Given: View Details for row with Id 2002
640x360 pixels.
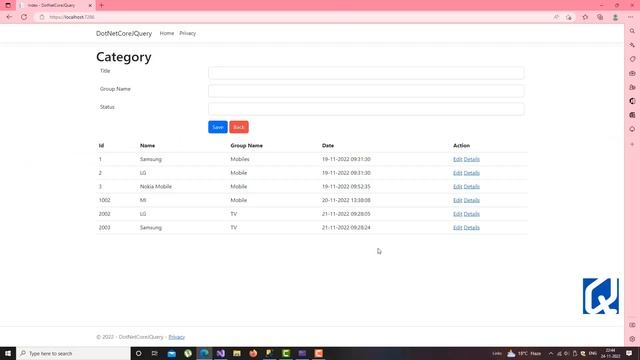Looking at the screenshot, I should click(471, 214).
